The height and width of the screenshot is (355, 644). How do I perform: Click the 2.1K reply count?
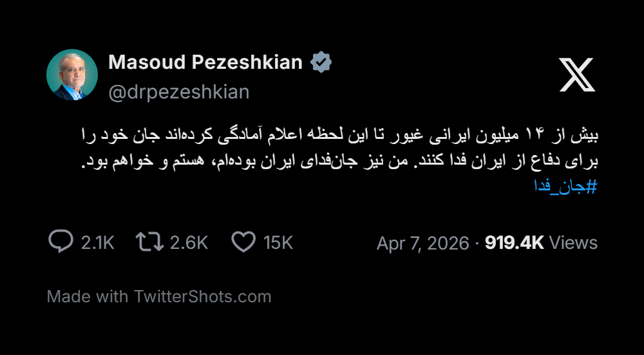tap(97, 242)
